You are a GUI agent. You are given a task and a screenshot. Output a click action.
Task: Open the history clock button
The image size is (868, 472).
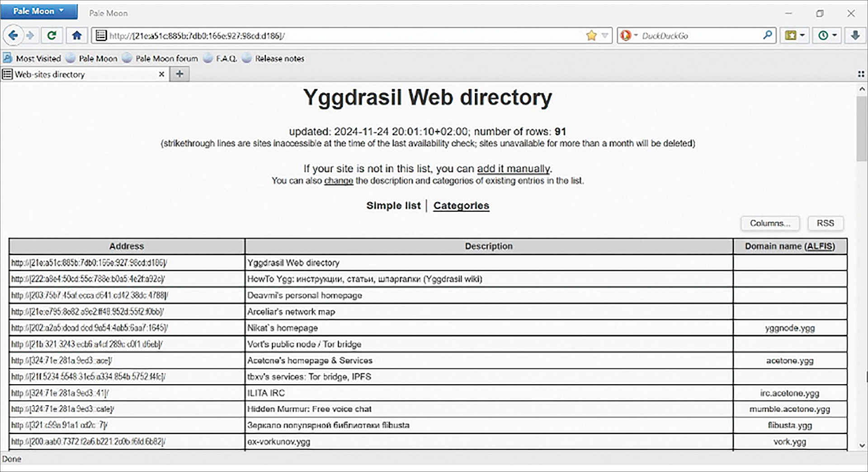(x=823, y=35)
